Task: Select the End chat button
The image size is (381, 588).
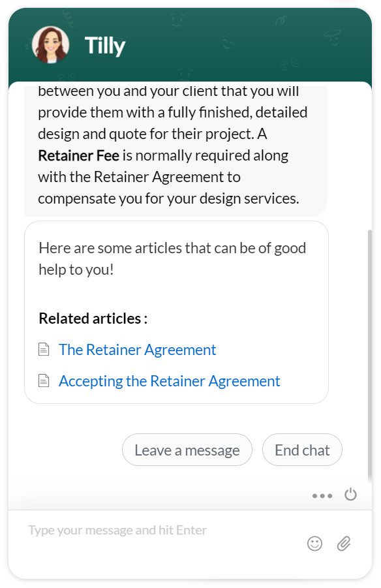Action: point(302,450)
